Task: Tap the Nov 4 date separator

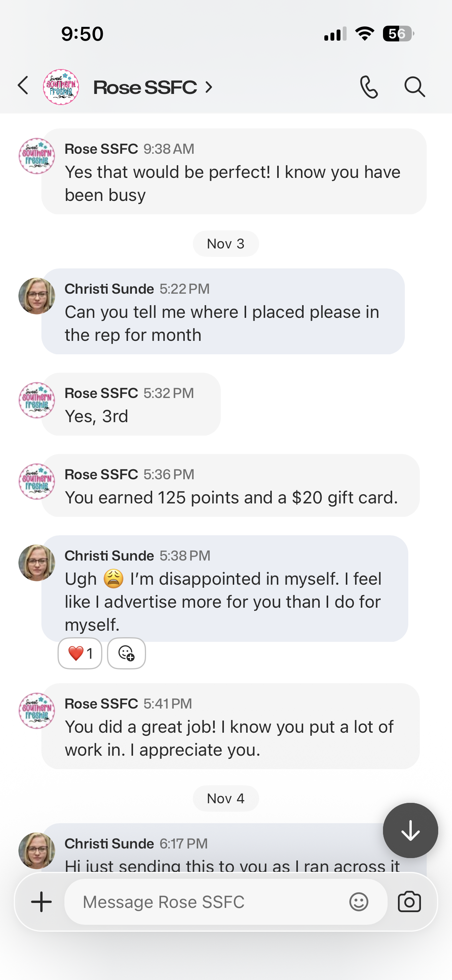Action: (225, 799)
